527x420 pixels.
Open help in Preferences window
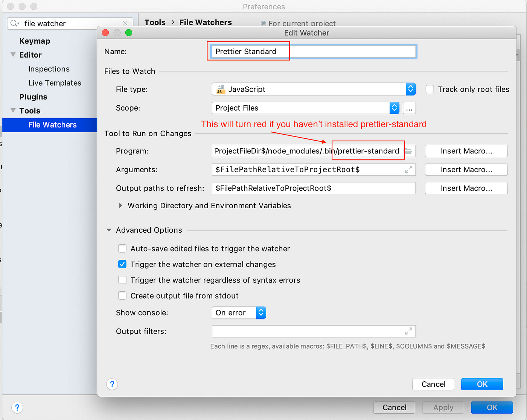[x=17, y=407]
